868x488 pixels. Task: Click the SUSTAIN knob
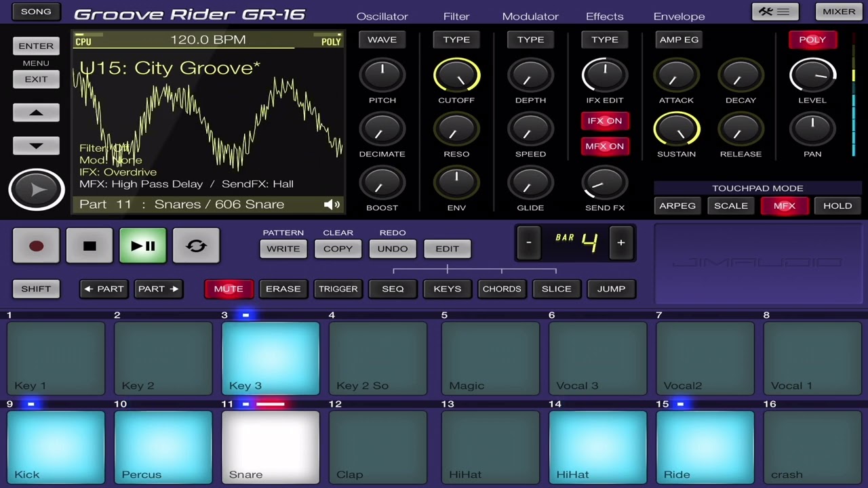point(676,129)
